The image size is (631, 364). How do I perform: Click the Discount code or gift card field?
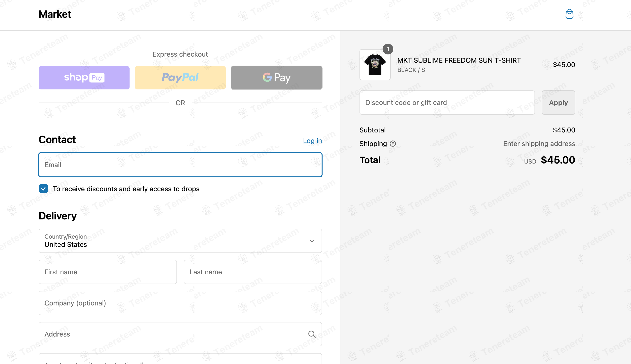click(447, 103)
